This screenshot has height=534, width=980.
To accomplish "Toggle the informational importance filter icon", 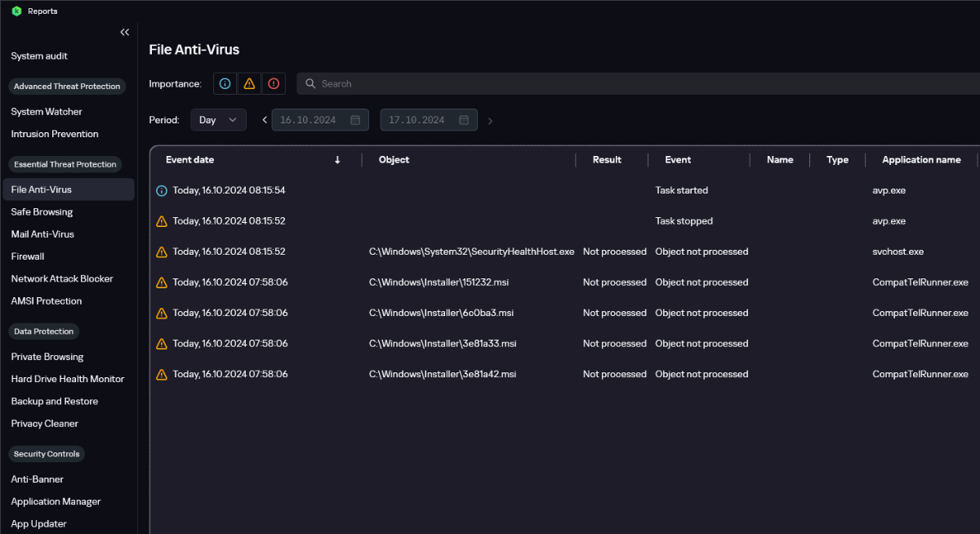I will point(225,83).
